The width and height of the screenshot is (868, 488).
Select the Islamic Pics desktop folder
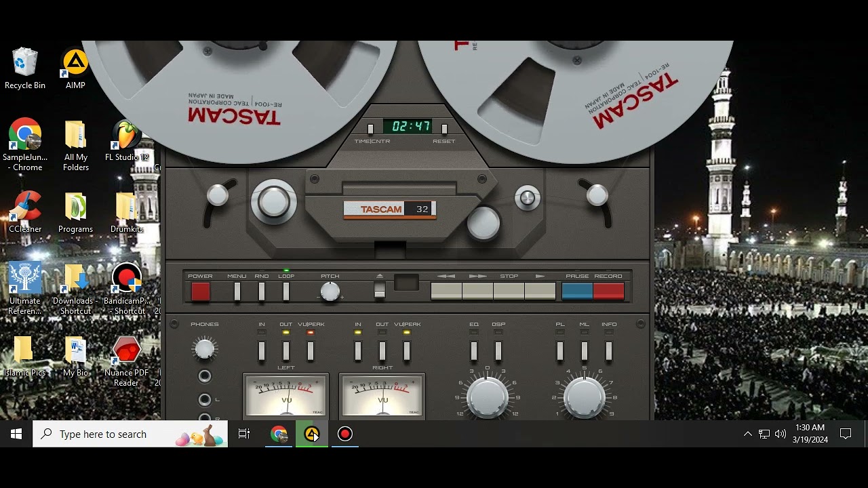click(x=25, y=356)
